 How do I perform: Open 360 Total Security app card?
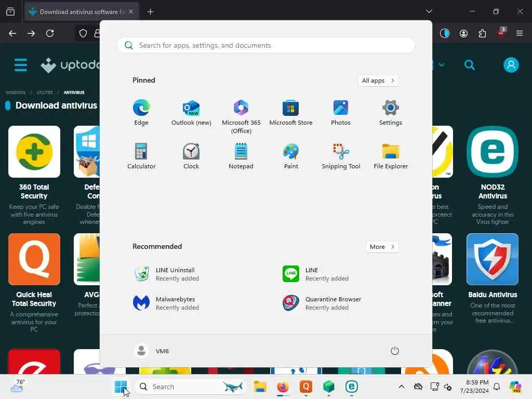click(x=34, y=175)
